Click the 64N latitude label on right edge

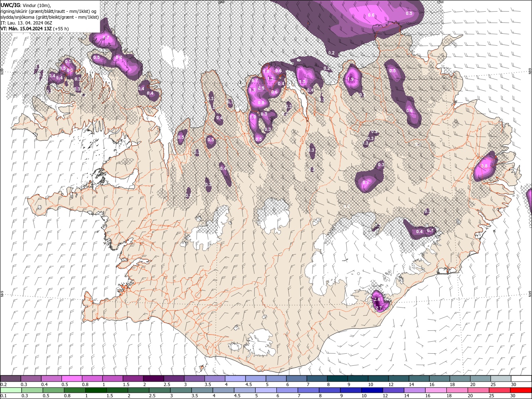[x=530, y=293]
